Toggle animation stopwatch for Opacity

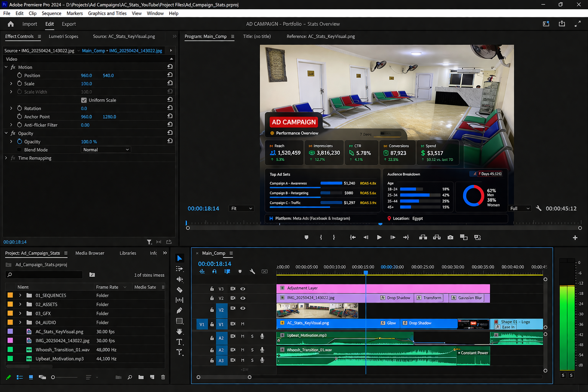pos(20,142)
